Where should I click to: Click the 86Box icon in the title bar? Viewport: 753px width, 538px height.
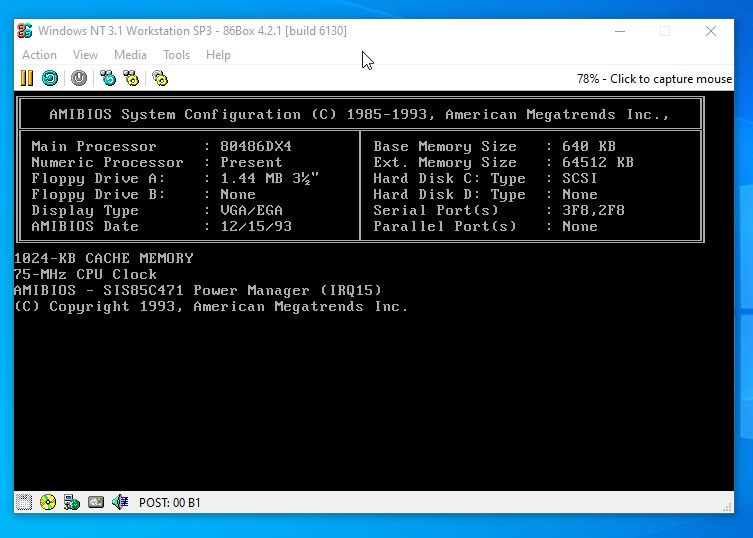(25, 31)
